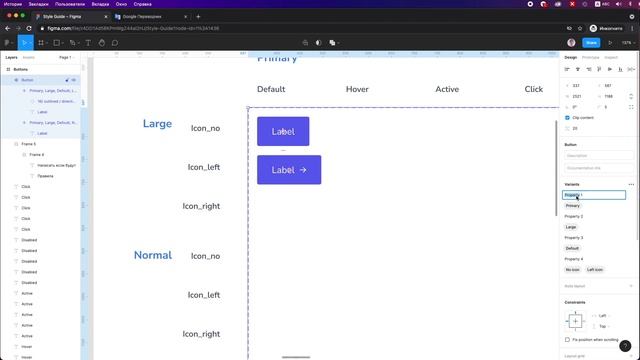
Task: Click the browser address bar URL
Action: click(x=133, y=29)
